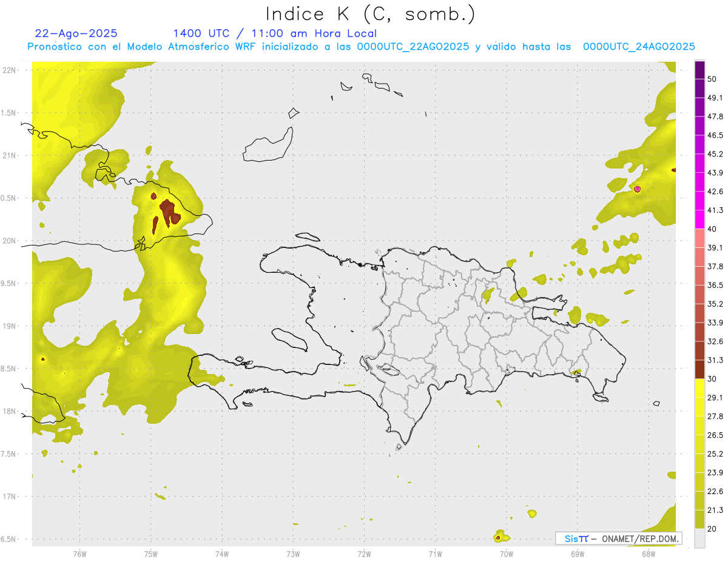Screen dimensions: 728x562
Task: Click the '22N' latitude label
Action: tap(9, 70)
